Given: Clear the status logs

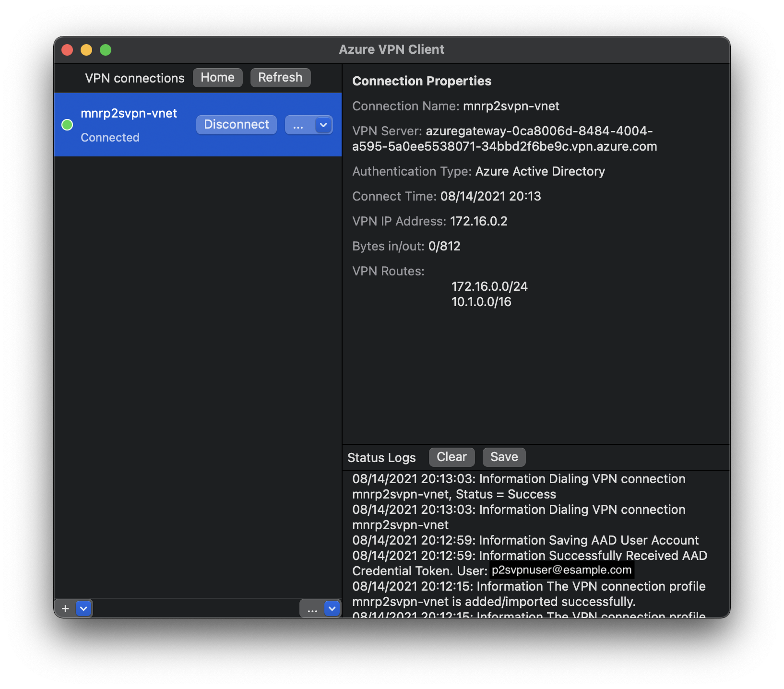Looking at the screenshot, I should tap(451, 457).
